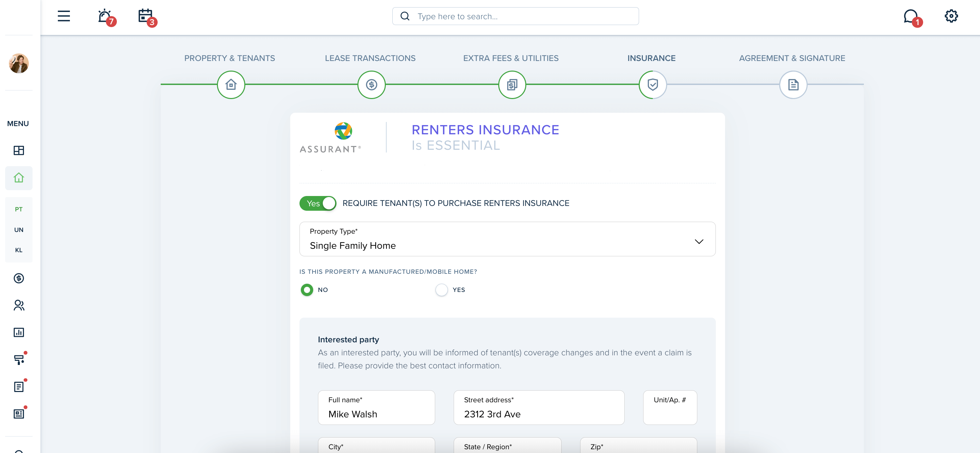
Task: Open dollar accounting icon in sidebar
Action: tap(19, 278)
